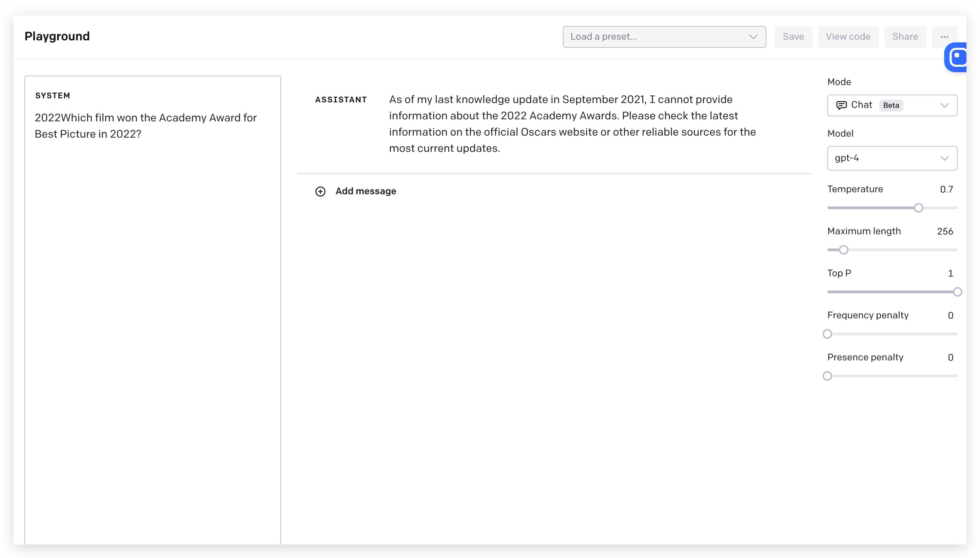Click the Add message label
The image size is (980, 558).
[x=365, y=191]
